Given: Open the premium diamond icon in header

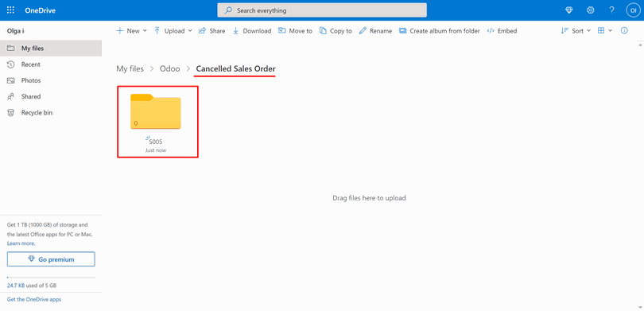Looking at the screenshot, I should (568, 10).
